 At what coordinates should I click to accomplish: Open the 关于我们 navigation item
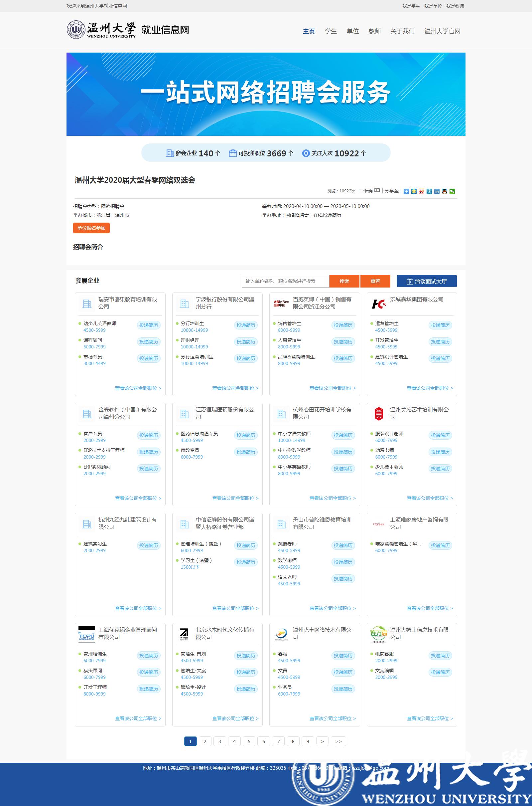[402, 31]
